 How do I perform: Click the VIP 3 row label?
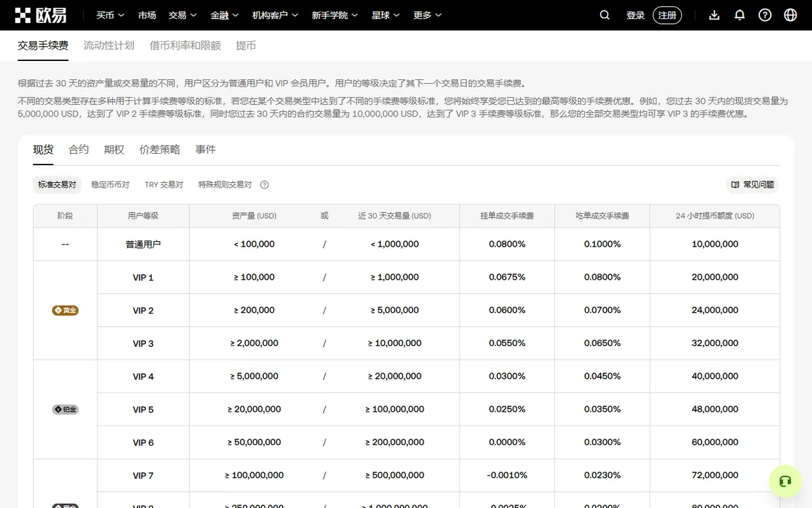click(143, 344)
